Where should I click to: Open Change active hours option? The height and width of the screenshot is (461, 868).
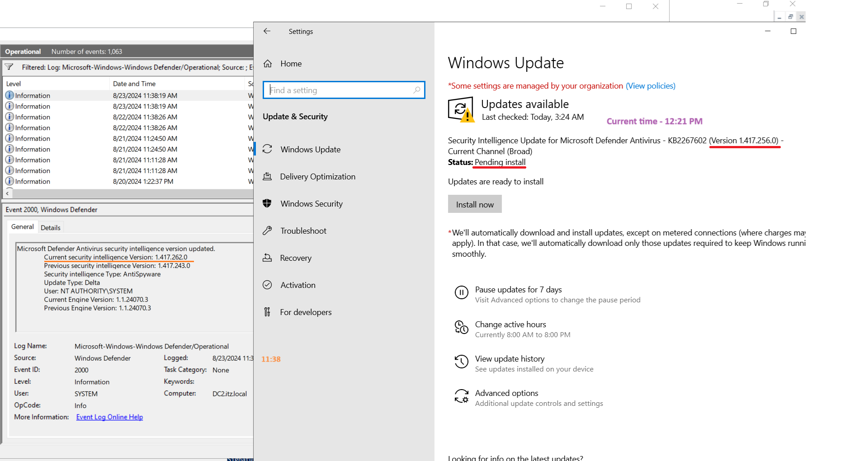pos(510,325)
